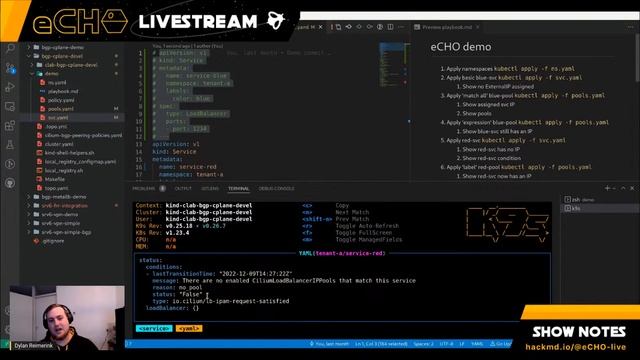The image size is (640, 360).
Task: Switch to the Terminal panel tab
Action: 239,189
